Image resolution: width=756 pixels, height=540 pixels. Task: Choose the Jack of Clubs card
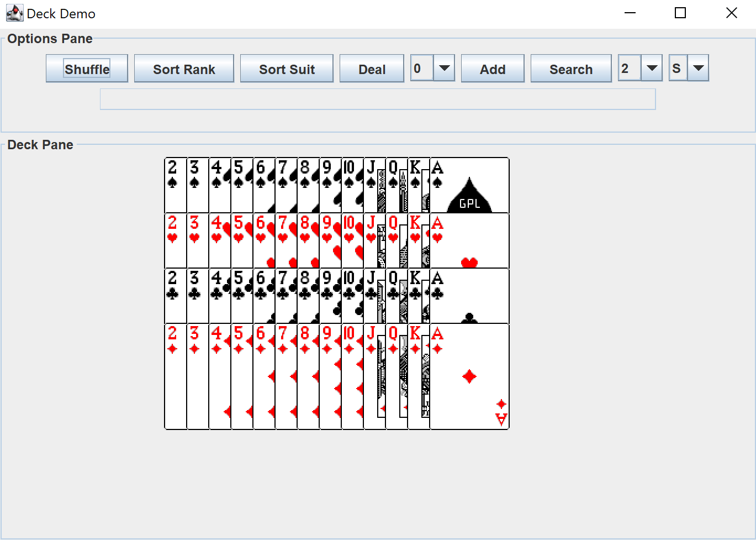(x=374, y=296)
